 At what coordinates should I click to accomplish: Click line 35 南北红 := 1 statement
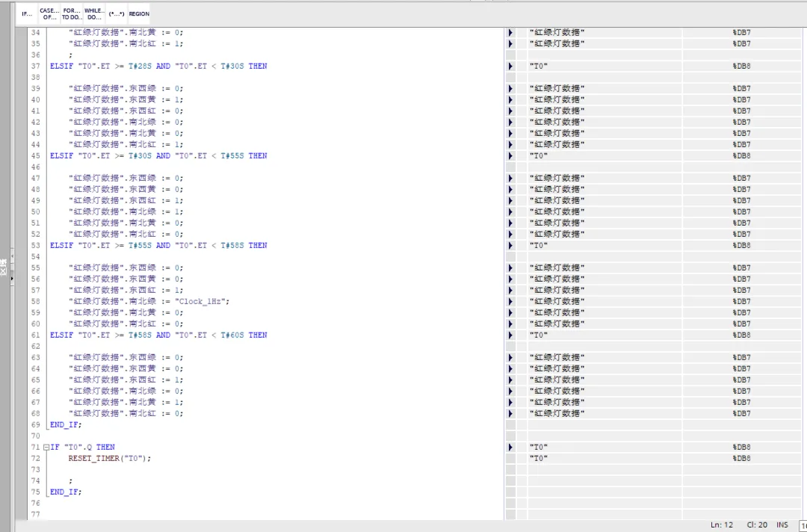pyautogui.click(x=126, y=44)
